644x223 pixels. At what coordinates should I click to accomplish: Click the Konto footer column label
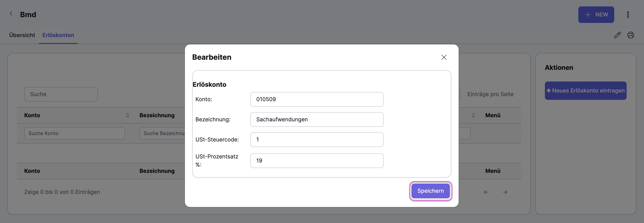[32, 171]
